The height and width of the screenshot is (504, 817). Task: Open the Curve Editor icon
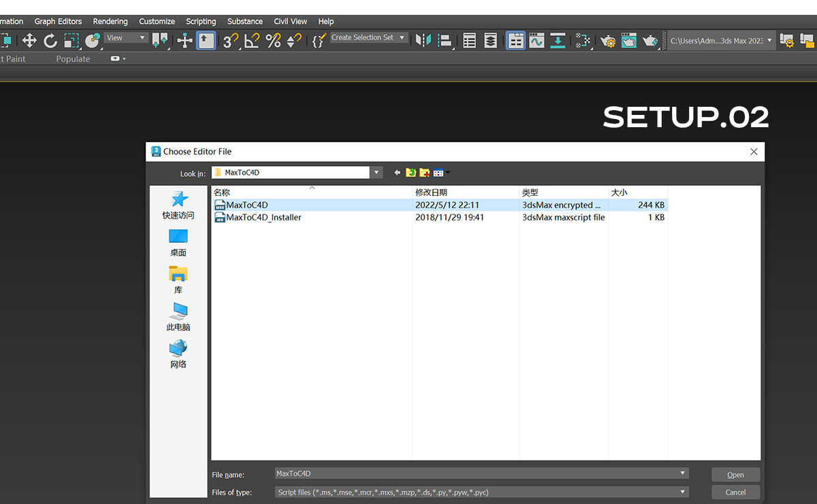(x=536, y=41)
